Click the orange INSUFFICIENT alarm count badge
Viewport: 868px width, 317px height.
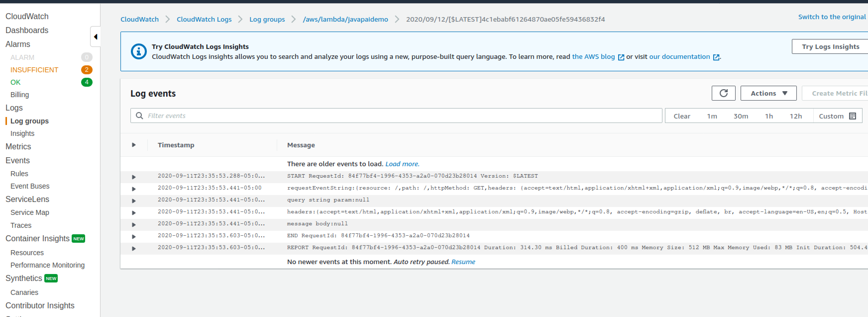tap(87, 70)
